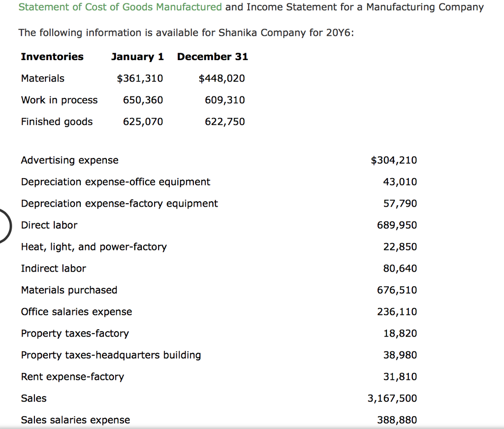Select the Work in process row label
Image resolution: width=504 pixels, height=429 pixels.
[x=59, y=100]
